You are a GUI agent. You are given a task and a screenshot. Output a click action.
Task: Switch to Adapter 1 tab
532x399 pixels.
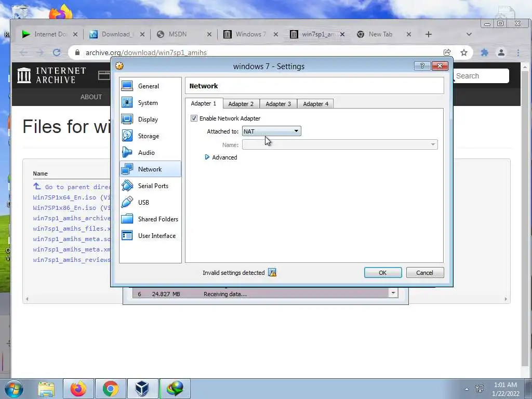point(204,103)
